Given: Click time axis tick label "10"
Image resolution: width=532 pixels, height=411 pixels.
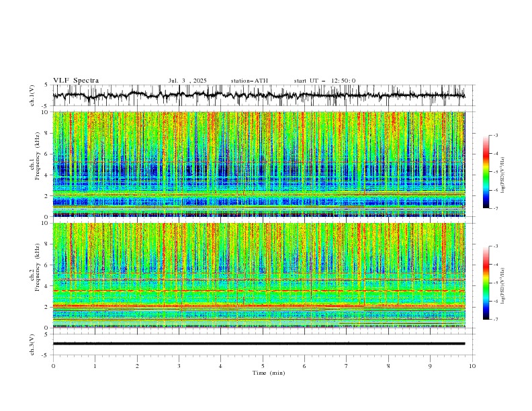Looking at the screenshot, I should (472, 366).
